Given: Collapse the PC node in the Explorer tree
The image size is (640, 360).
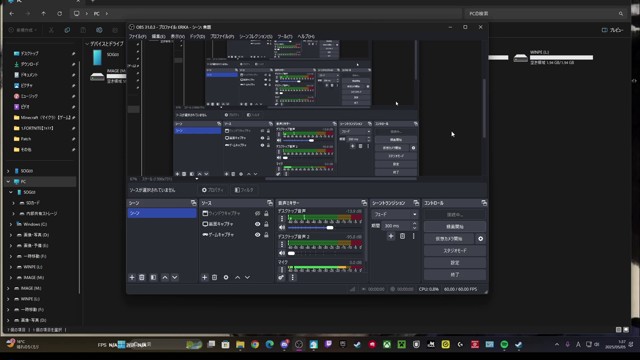Looking at the screenshot, I should 8,181.
